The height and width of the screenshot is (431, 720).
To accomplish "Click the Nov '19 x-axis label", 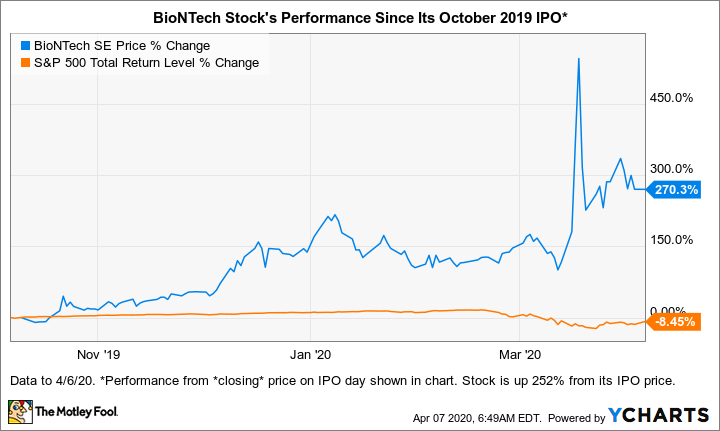I will click(98, 354).
